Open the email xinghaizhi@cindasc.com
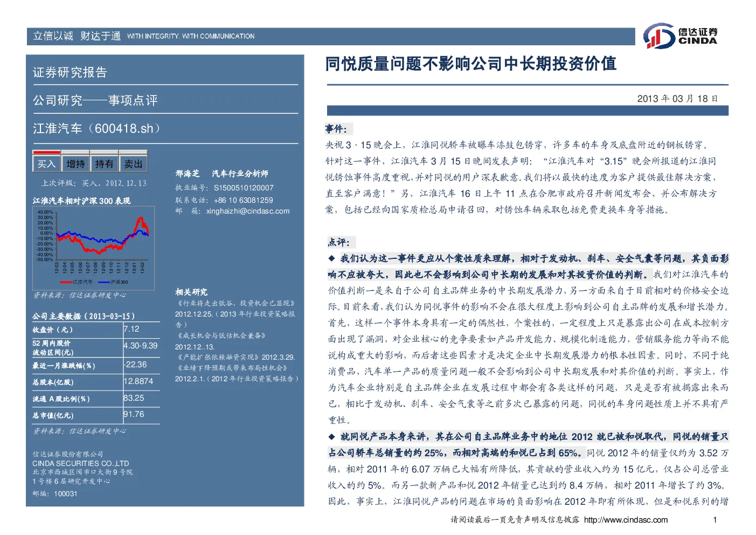The image size is (756, 535). point(248,211)
